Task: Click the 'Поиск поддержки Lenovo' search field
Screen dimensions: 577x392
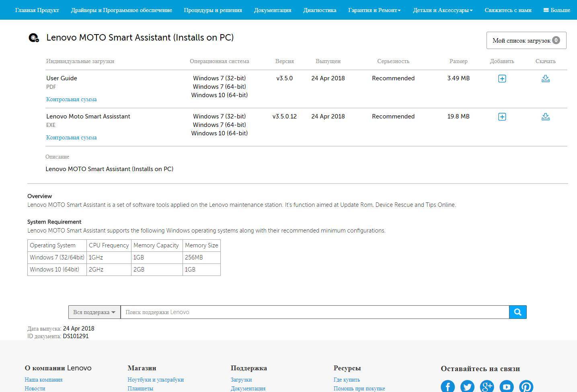Action: coord(314,312)
